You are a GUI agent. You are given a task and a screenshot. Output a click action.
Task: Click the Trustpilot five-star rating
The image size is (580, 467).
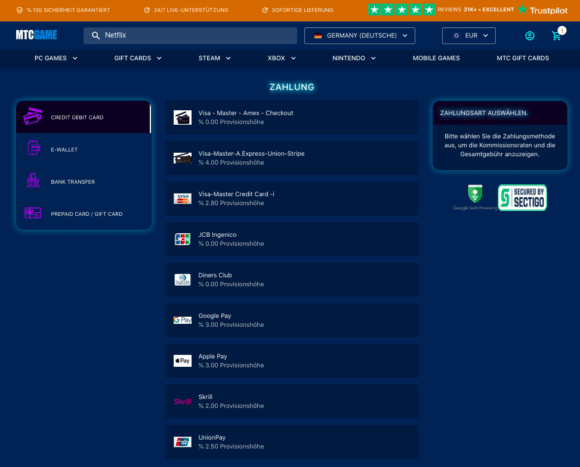402,10
